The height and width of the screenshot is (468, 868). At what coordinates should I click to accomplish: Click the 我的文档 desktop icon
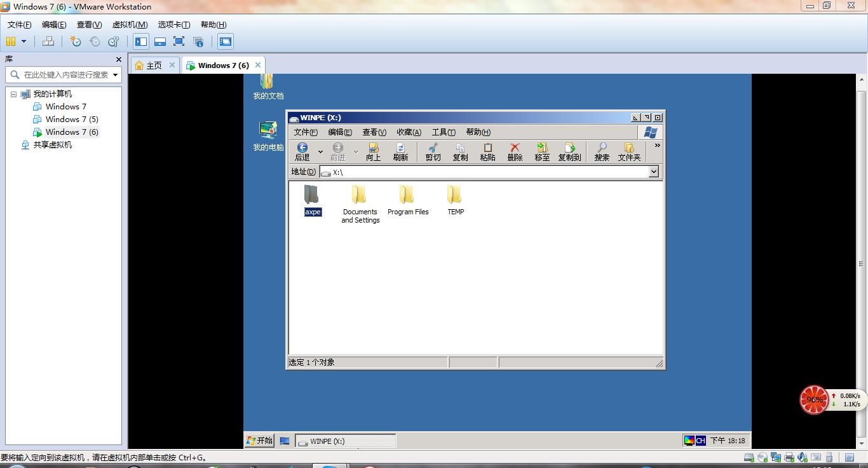(268, 86)
